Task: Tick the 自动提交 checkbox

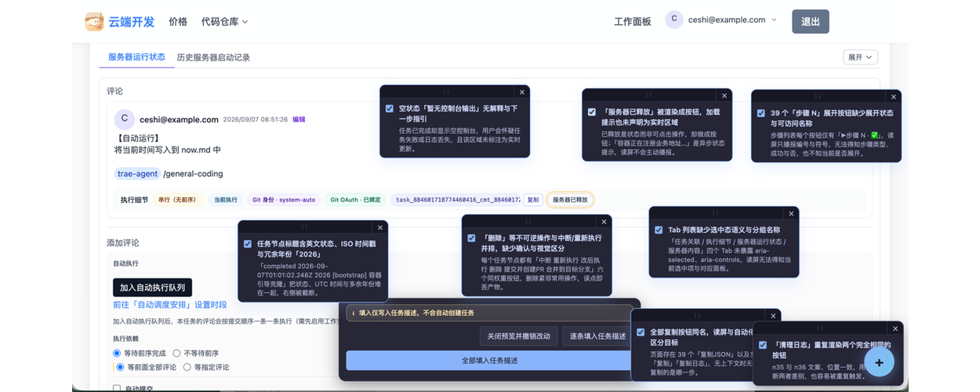Action: click(x=117, y=388)
